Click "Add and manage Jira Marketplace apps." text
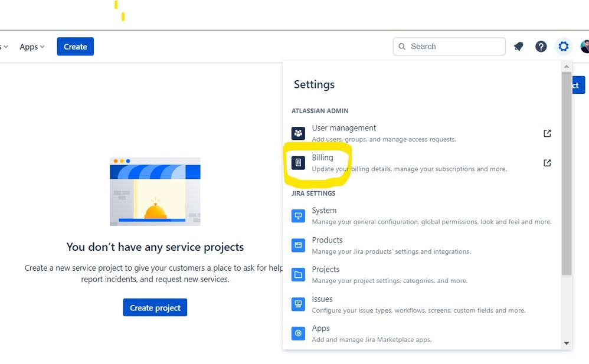The image size is (589, 364). coord(371,340)
